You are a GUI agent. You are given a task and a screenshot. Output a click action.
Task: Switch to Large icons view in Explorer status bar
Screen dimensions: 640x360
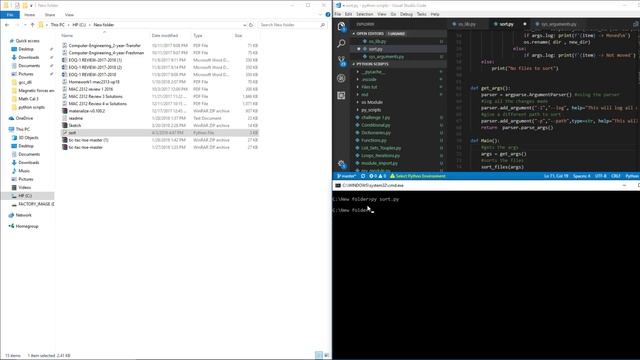[327, 356]
